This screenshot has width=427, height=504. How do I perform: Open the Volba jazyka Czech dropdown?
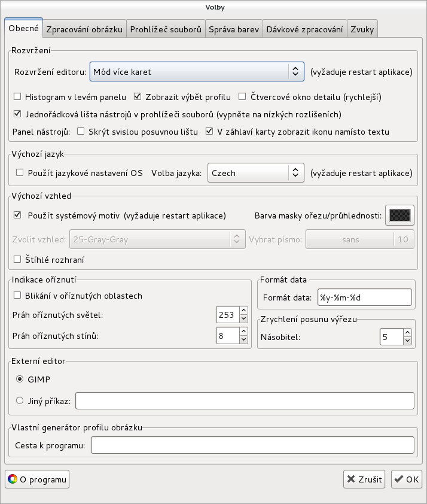255,173
